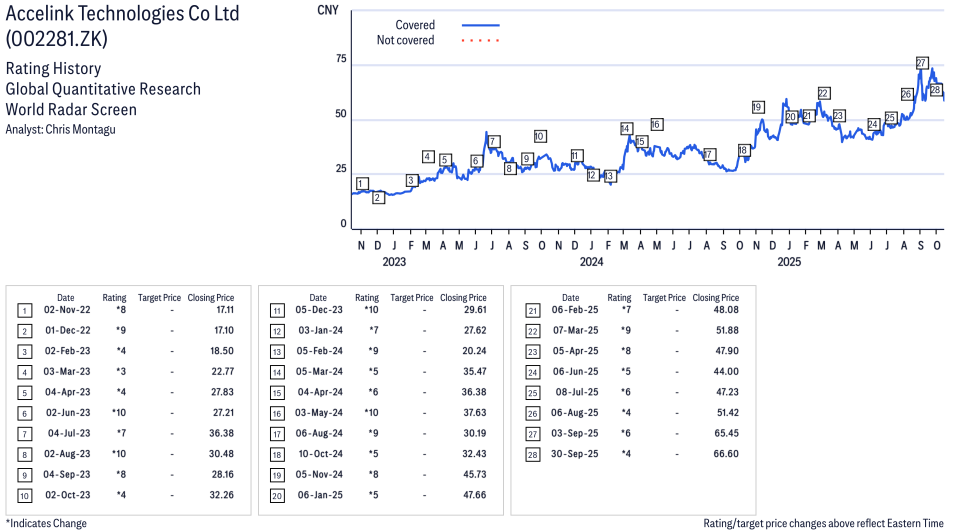Image resolution: width=955 pixels, height=530 pixels.
Task: Select chart marker 1 at the line start
Action: coord(361,184)
